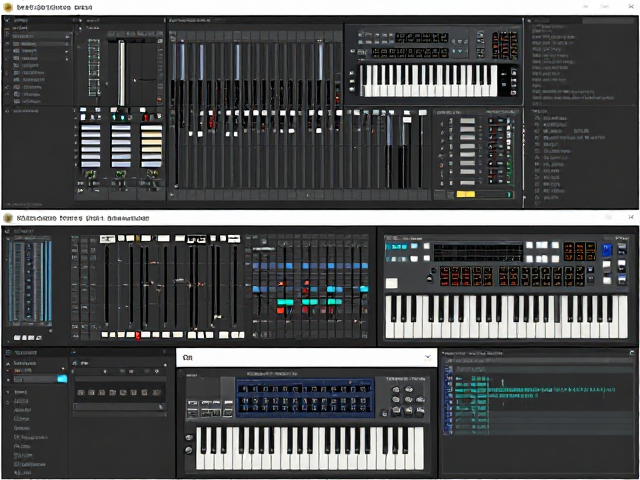Click the small icon at the top-right corner of the lower-right panel

click(x=632, y=353)
